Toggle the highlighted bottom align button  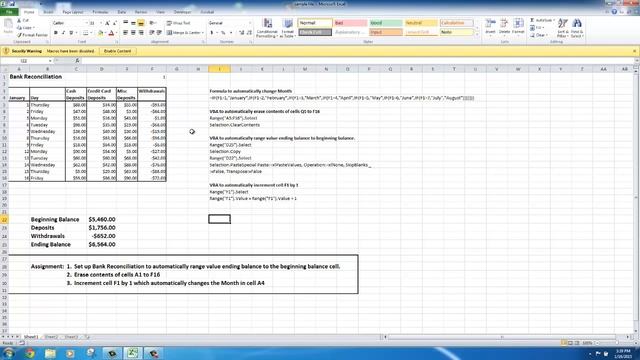141,23
